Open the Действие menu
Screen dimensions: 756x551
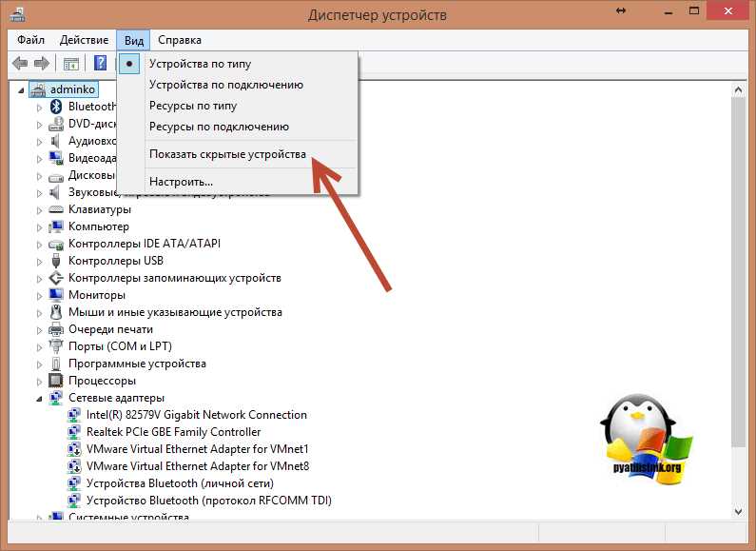(x=84, y=40)
